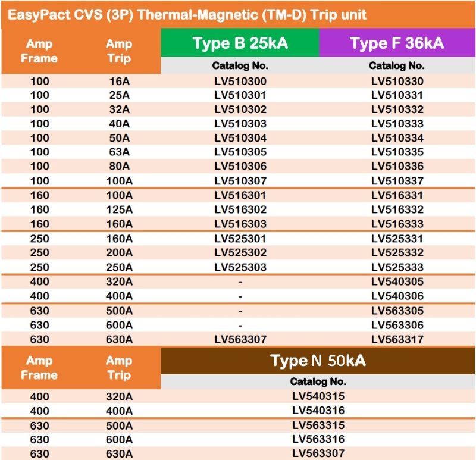
Task: Click catalog number LV525331
Action: coord(397,239)
